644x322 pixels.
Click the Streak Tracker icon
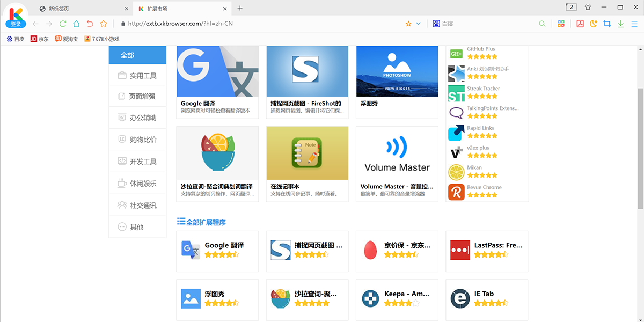(x=456, y=93)
